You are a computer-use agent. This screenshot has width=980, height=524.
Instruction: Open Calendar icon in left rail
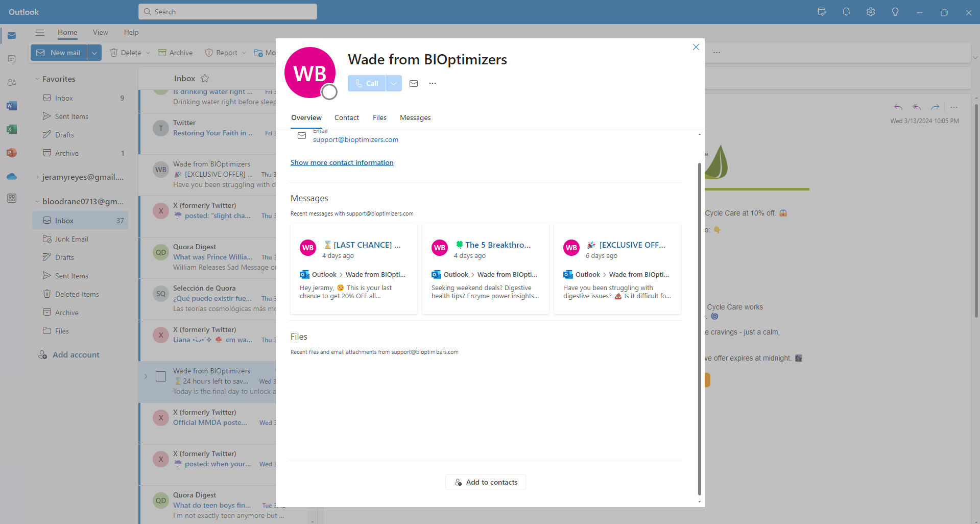click(x=12, y=59)
